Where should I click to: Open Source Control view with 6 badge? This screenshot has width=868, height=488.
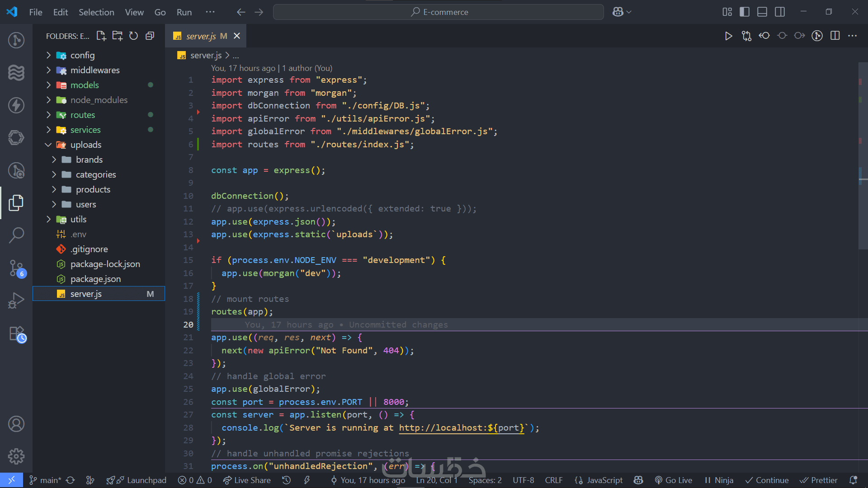(16, 268)
